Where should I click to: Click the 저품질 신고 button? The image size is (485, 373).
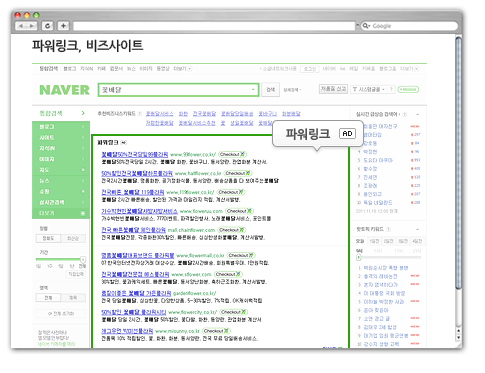pyautogui.click(x=333, y=89)
